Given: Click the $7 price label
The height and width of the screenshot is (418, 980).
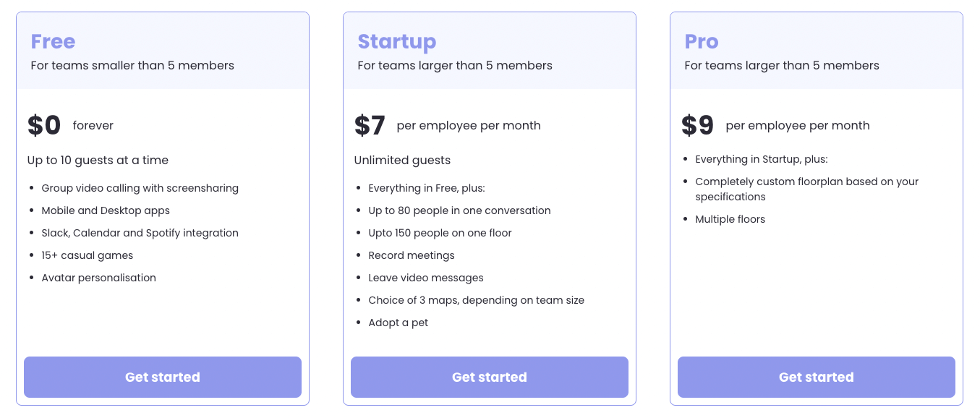Looking at the screenshot, I should point(370,125).
